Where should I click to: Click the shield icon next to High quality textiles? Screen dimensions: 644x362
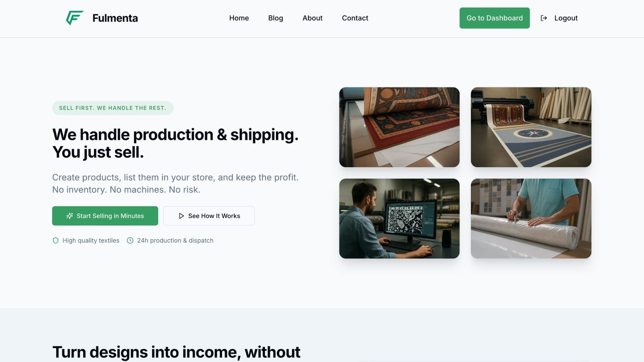point(56,240)
